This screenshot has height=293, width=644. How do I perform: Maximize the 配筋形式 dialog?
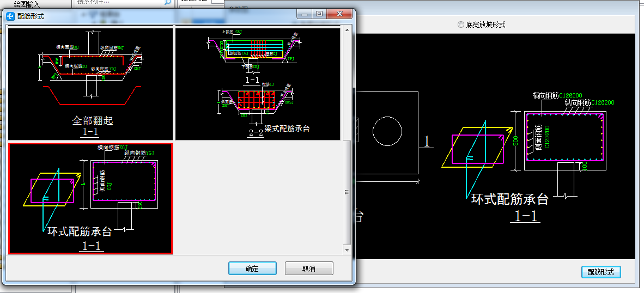(x=319, y=14)
